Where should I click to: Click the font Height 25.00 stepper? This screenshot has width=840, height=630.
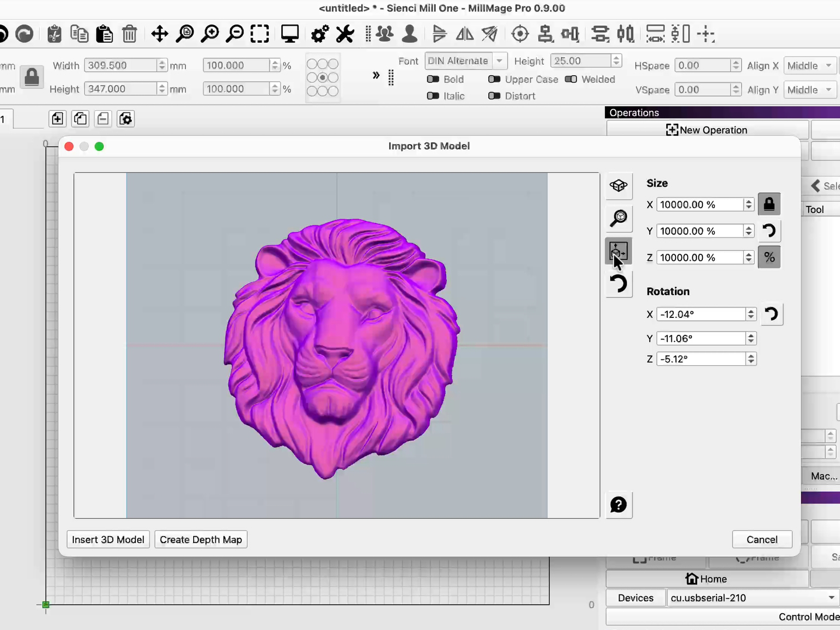(616, 61)
